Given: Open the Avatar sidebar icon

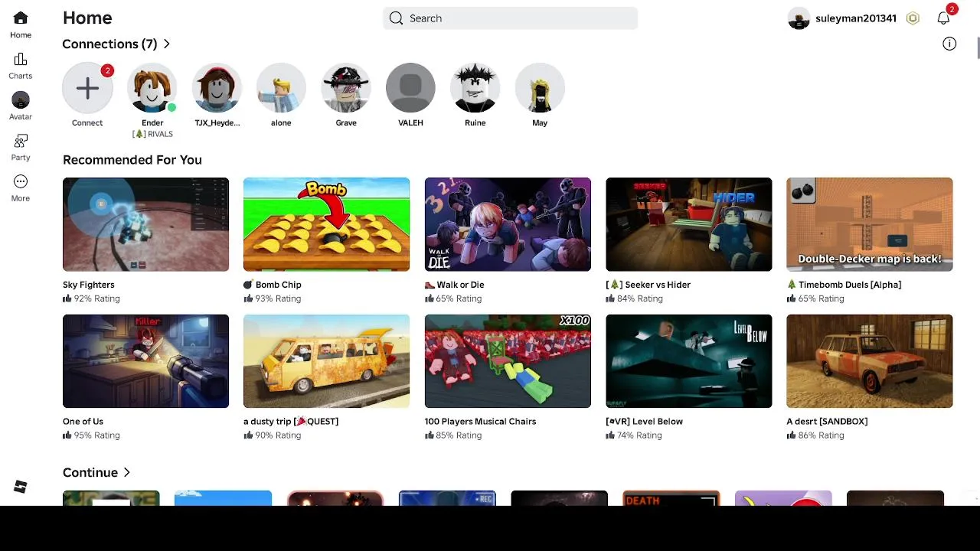Looking at the screenshot, I should tap(21, 100).
